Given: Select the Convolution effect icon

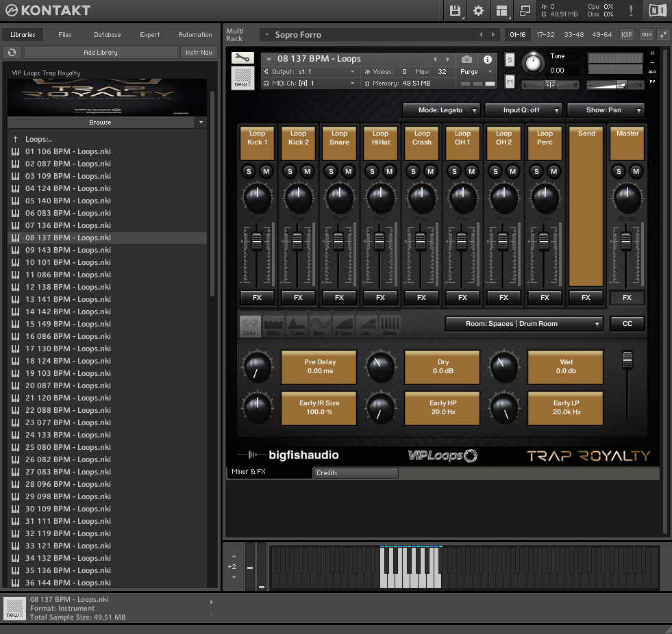Looking at the screenshot, I should (250, 326).
